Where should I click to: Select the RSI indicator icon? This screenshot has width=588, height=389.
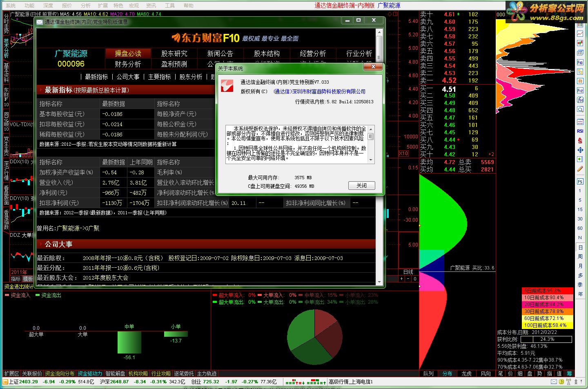[580, 131]
